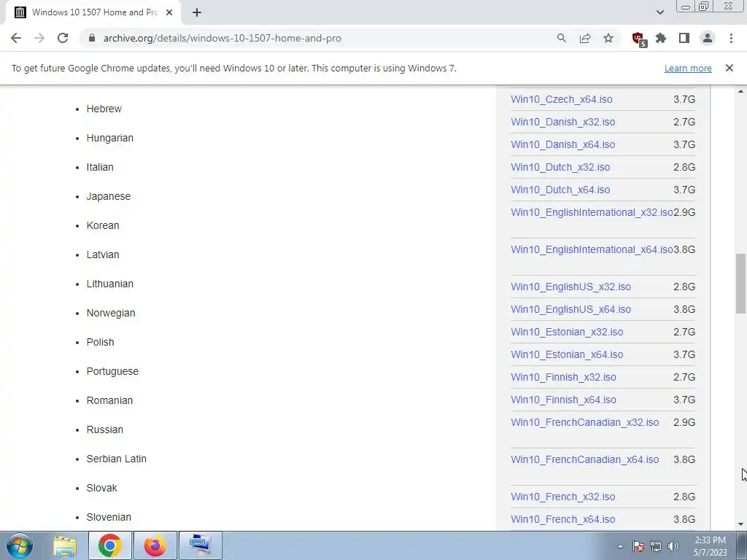Download Win10_Dutch_x64.iso
This screenshot has height=560, width=747.
pyautogui.click(x=560, y=190)
